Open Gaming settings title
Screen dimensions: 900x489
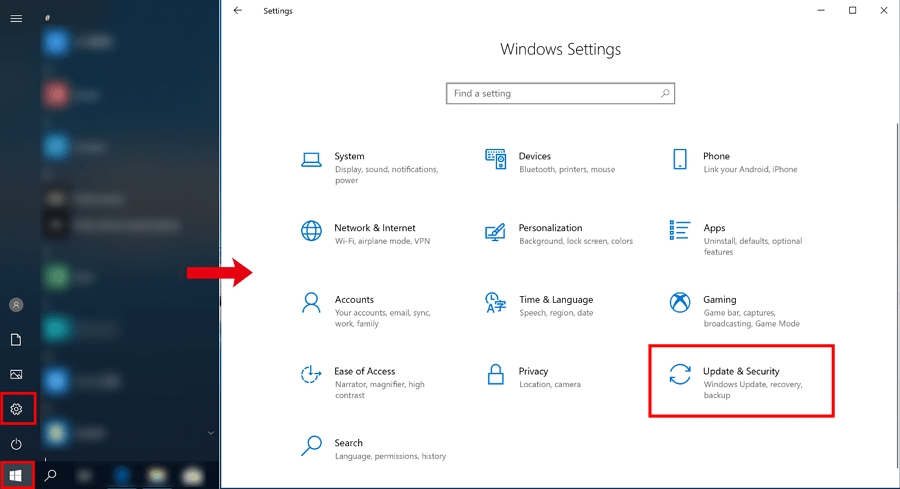pyautogui.click(x=720, y=300)
